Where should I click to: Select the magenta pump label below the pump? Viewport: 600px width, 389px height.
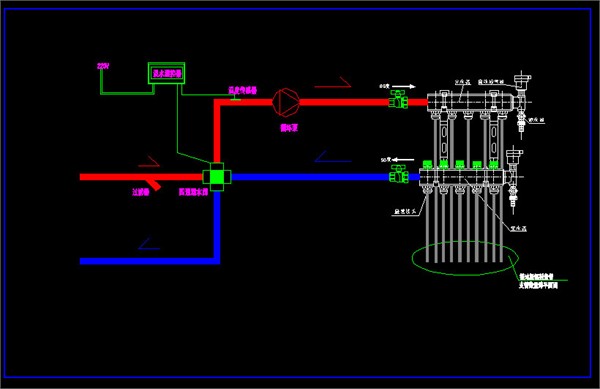289,128
